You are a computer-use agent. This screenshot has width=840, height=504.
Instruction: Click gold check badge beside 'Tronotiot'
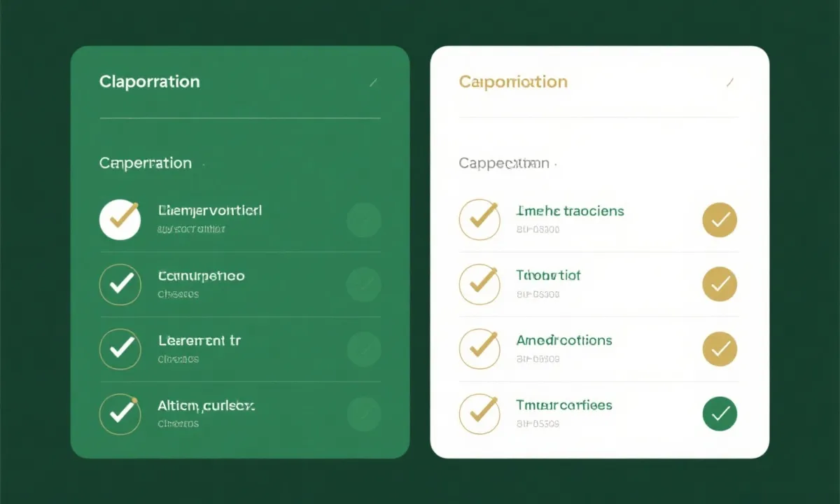click(720, 283)
